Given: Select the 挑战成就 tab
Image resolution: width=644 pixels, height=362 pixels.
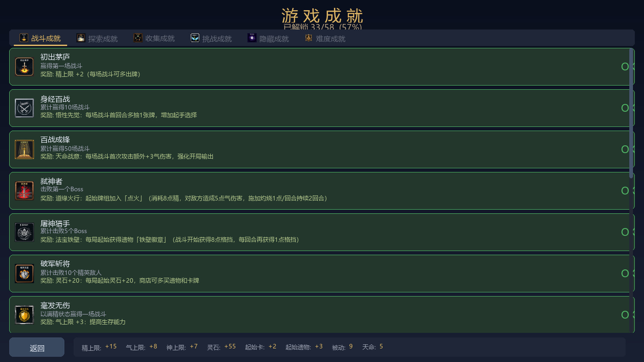Looking at the screenshot, I should pyautogui.click(x=211, y=38).
